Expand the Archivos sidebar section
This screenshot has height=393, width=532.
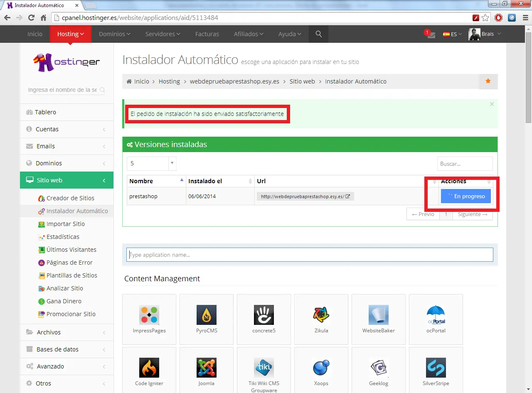(66, 332)
